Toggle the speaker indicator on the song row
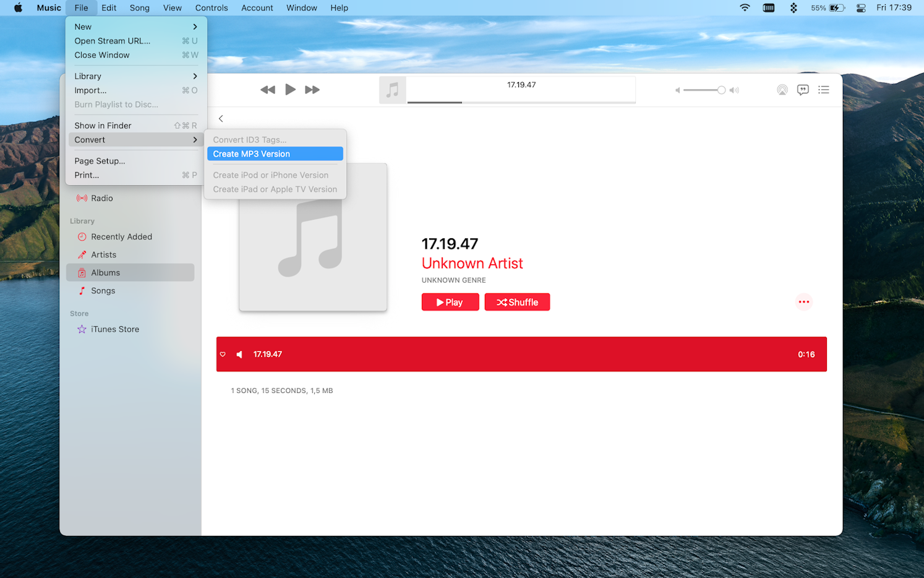Image resolution: width=924 pixels, height=578 pixels. pyautogui.click(x=239, y=354)
